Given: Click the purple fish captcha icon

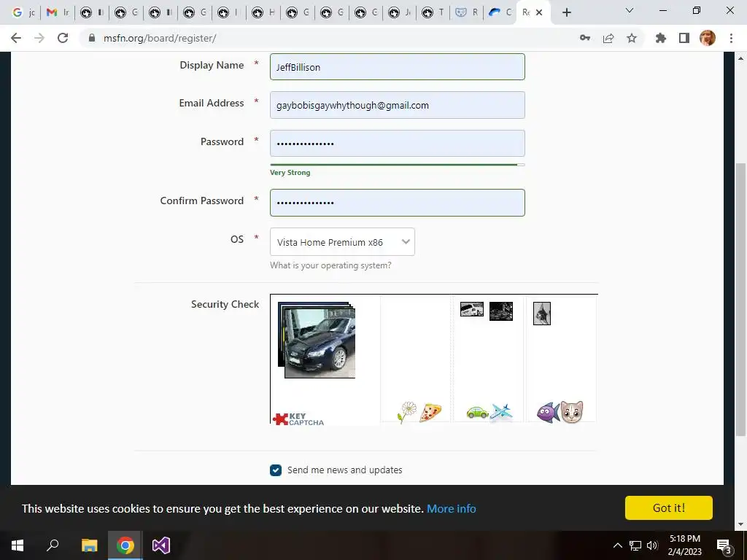Looking at the screenshot, I should tap(548, 413).
